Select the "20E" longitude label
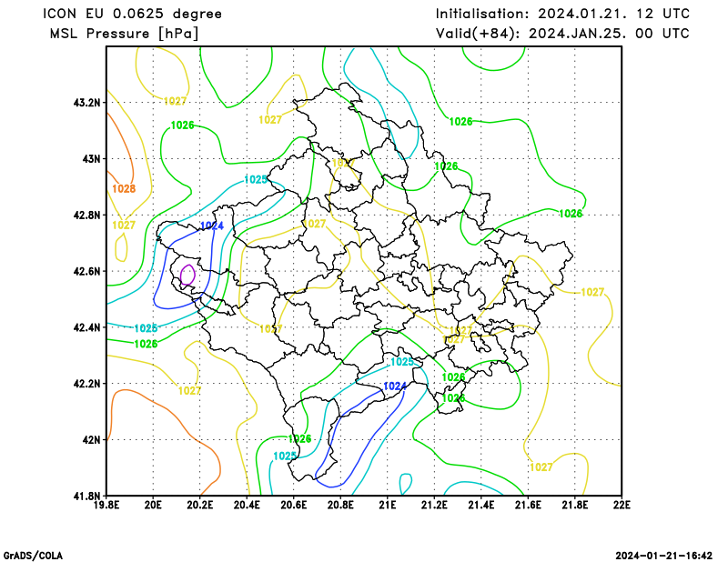The height and width of the screenshot is (562, 728). [x=153, y=505]
